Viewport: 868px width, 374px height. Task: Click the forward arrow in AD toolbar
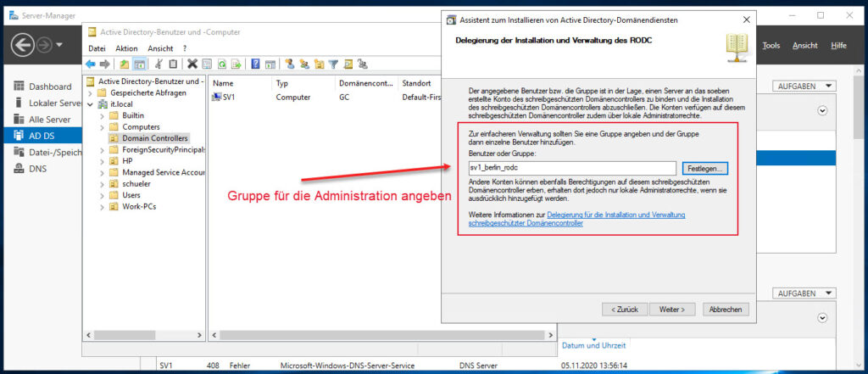tap(104, 64)
